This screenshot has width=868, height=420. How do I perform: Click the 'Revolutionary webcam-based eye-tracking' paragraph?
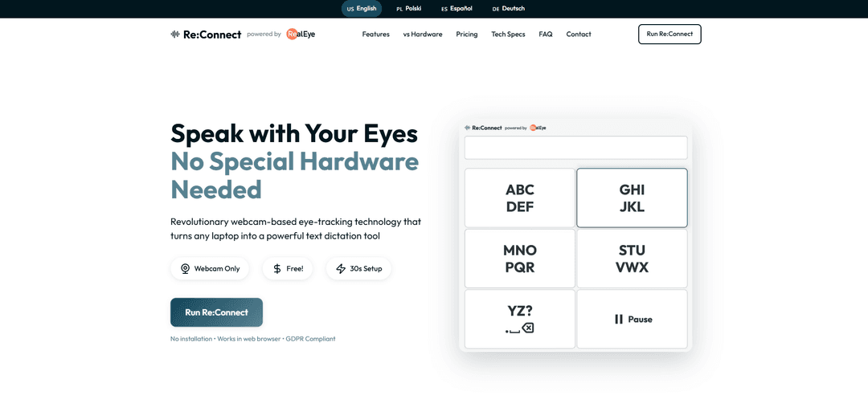(x=296, y=229)
